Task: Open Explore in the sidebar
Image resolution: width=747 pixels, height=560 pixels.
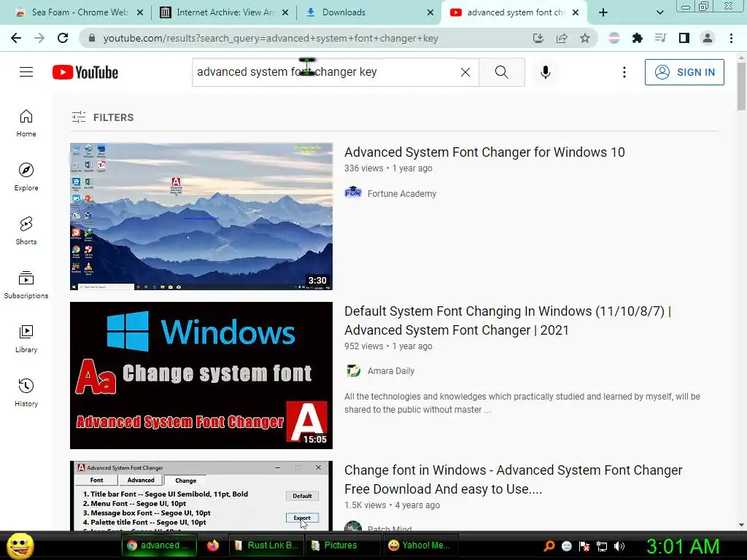Action: tap(26, 177)
